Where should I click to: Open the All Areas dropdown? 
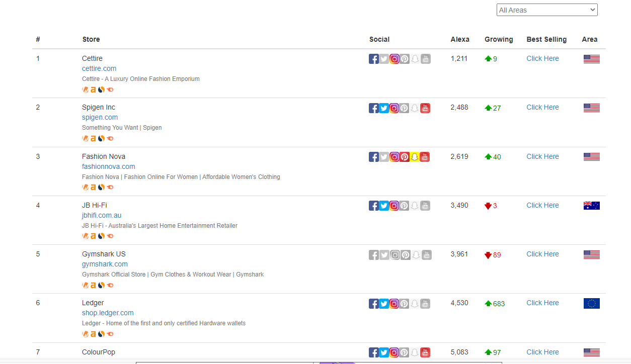pyautogui.click(x=546, y=10)
